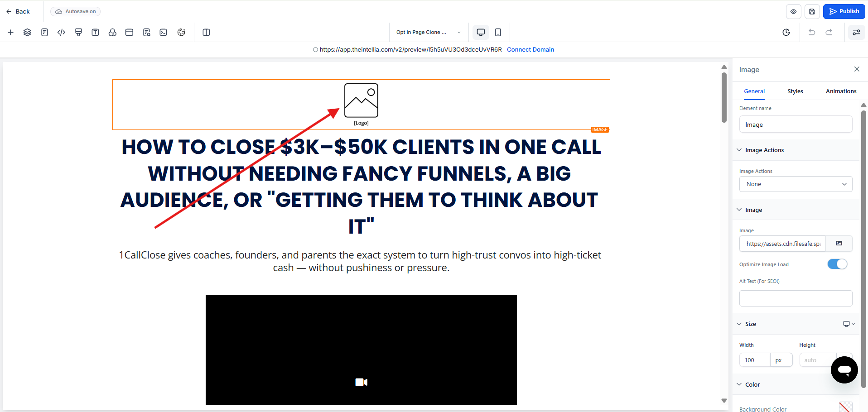Switch to the Styles tab
The height and width of the screenshot is (412, 868).
point(795,91)
